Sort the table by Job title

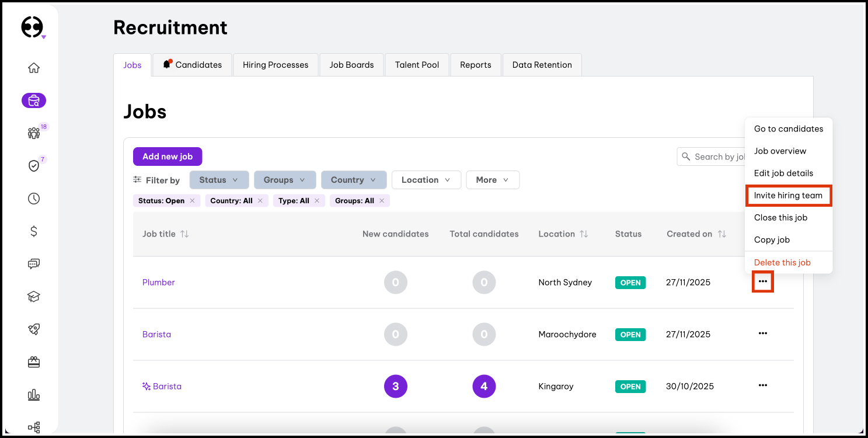[x=184, y=234]
